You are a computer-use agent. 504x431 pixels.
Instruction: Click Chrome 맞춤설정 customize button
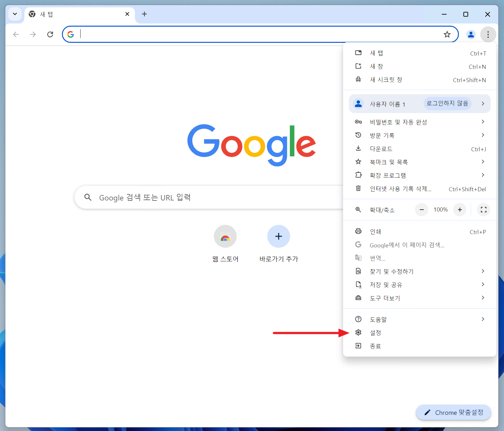point(454,412)
